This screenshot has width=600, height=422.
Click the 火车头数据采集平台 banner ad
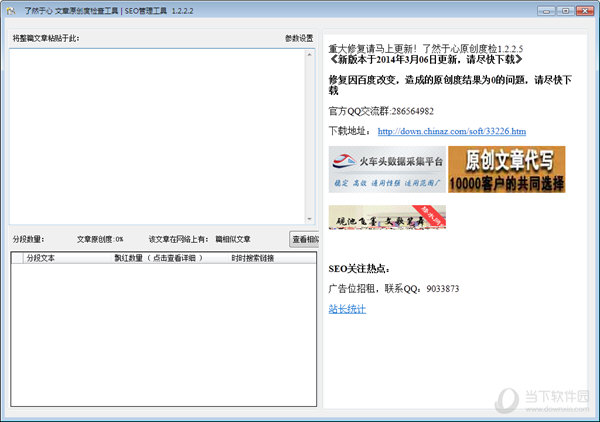coord(387,169)
